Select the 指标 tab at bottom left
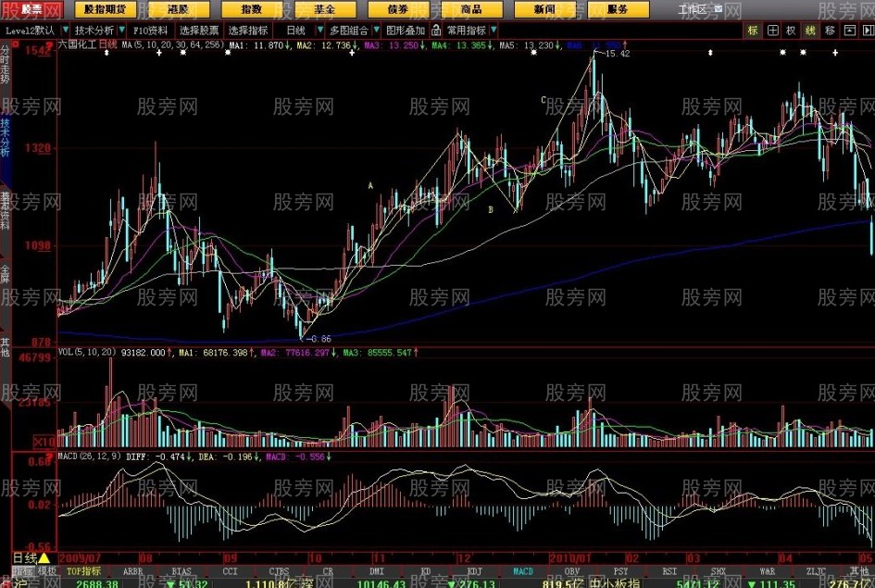This screenshot has width=875, height=588. [x=24, y=571]
